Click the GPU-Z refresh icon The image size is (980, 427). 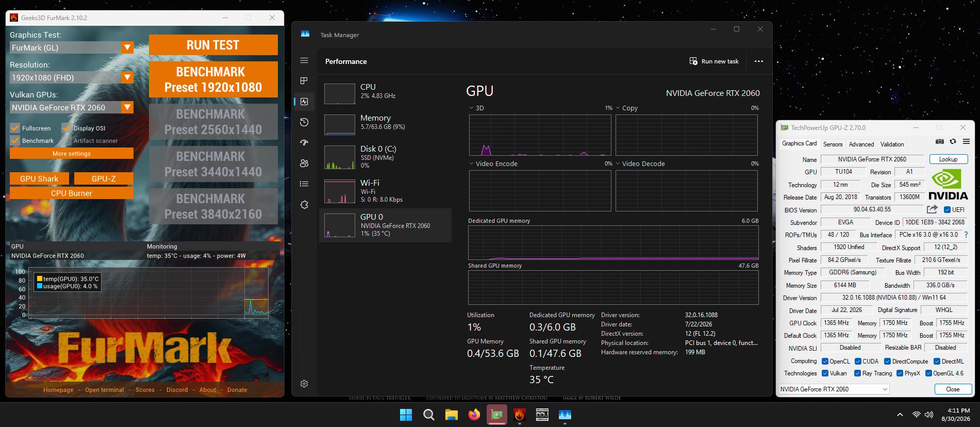953,142
